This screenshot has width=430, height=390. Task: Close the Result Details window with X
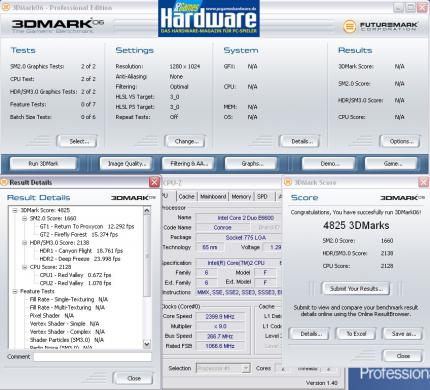(x=154, y=182)
